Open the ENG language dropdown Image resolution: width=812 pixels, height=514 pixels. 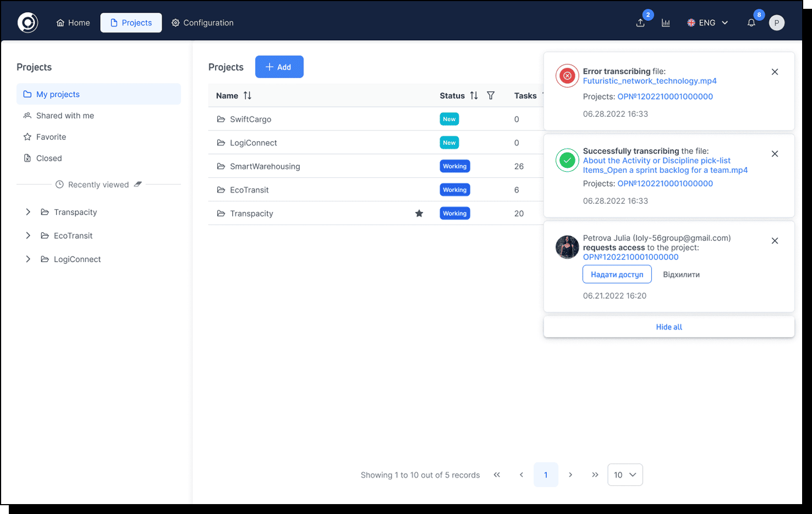click(x=707, y=23)
